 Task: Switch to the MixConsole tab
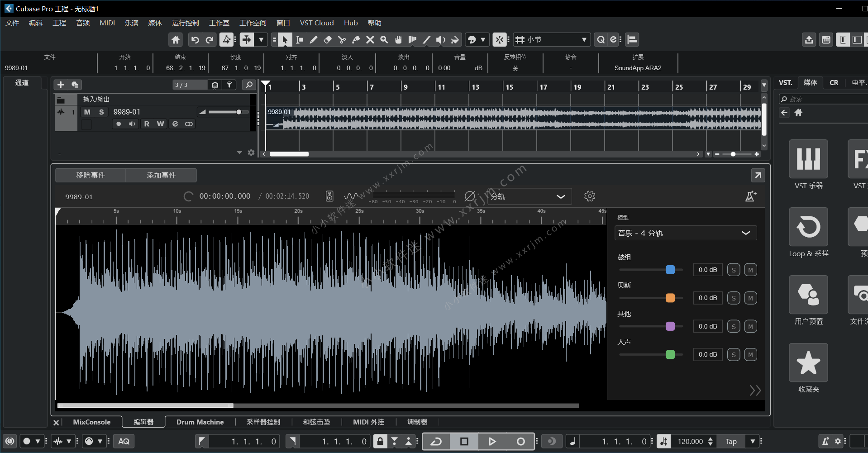click(92, 422)
